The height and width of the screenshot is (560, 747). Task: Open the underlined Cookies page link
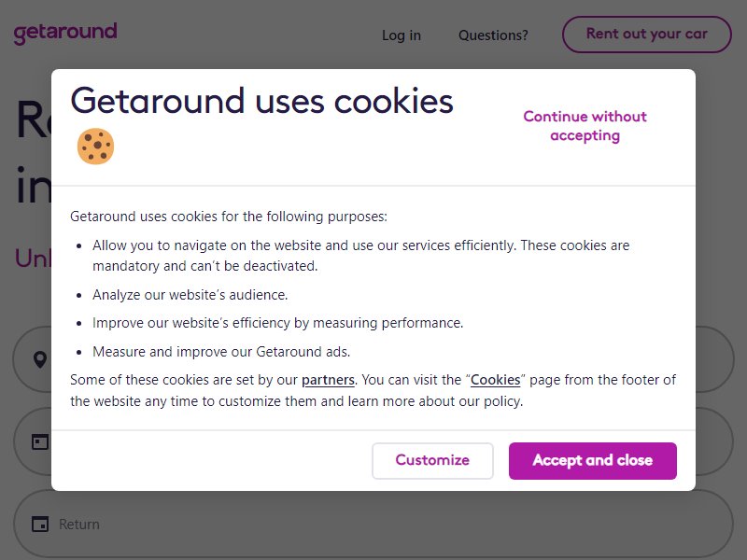(x=496, y=380)
